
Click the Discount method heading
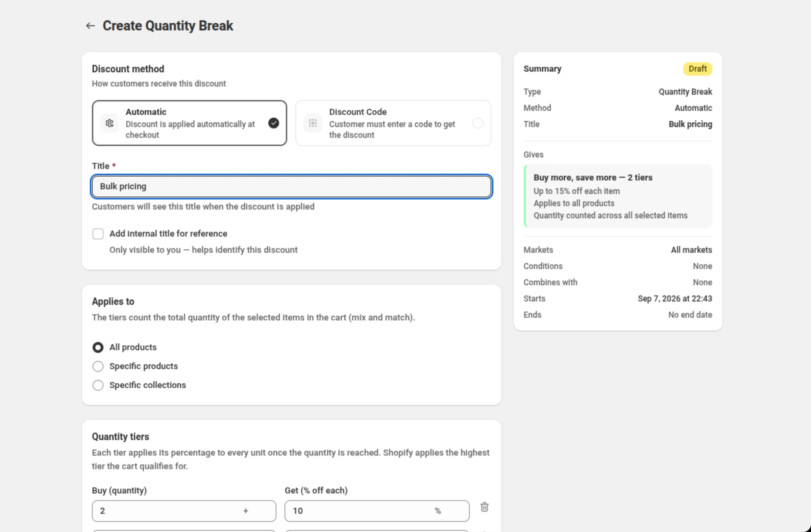pyautogui.click(x=128, y=69)
